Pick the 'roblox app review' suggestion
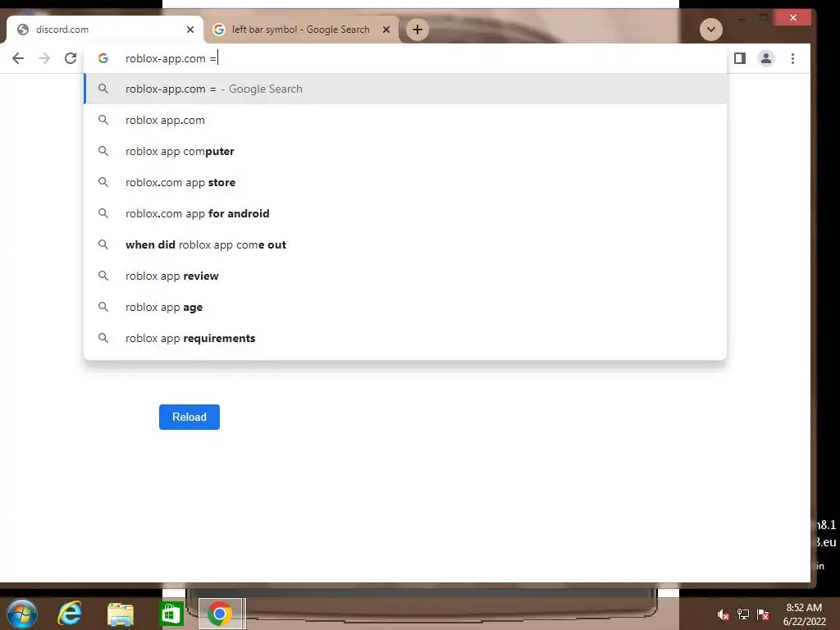The image size is (840, 630). click(405, 276)
